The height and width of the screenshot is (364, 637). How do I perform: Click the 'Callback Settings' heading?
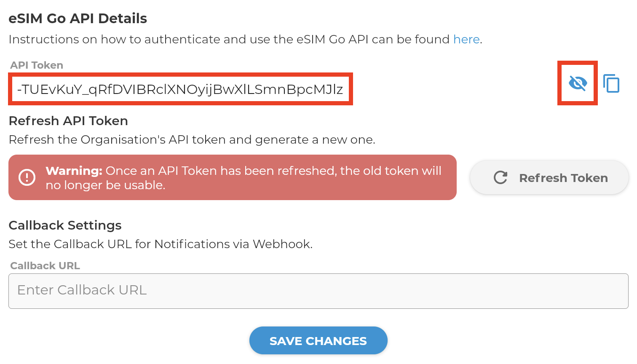(x=65, y=225)
